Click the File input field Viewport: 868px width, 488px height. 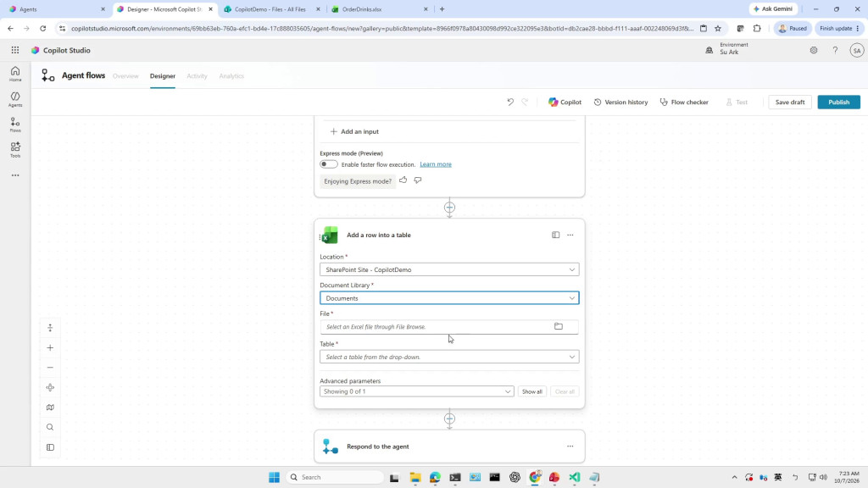click(x=449, y=326)
